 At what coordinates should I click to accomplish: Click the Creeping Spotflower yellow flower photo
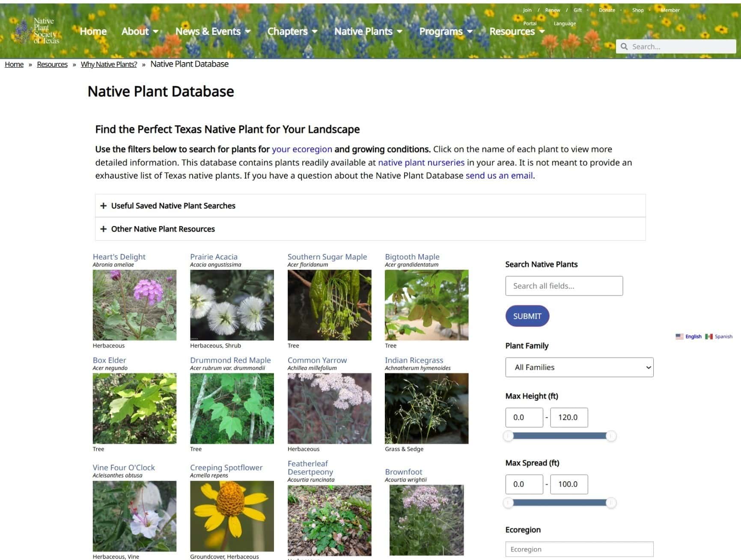click(232, 516)
